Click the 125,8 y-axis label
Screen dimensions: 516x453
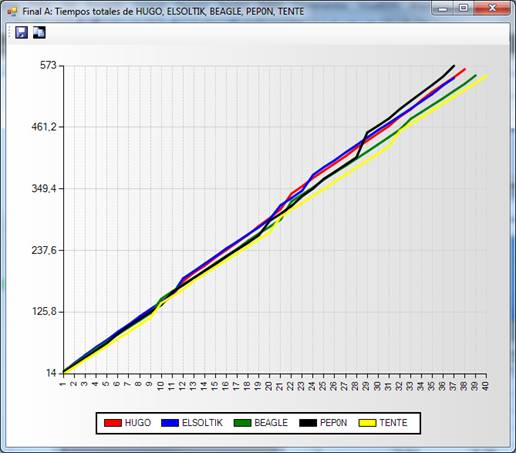(x=44, y=312)
